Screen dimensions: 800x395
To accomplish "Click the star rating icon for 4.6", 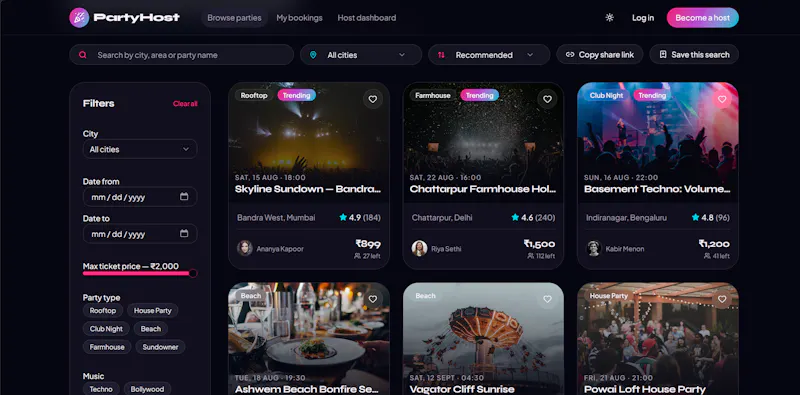I will (515, 217).
